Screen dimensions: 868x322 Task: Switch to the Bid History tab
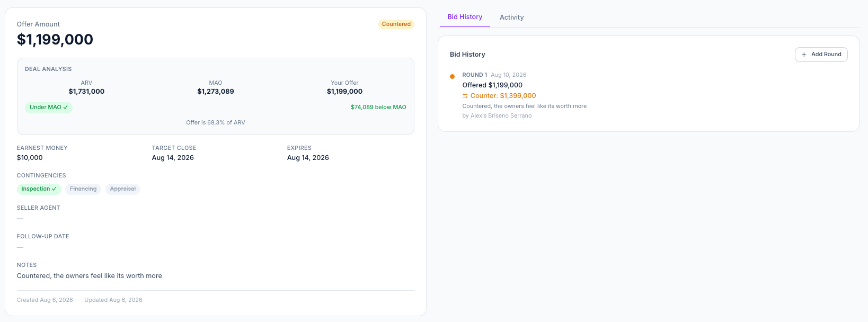(x=465, y=17)
